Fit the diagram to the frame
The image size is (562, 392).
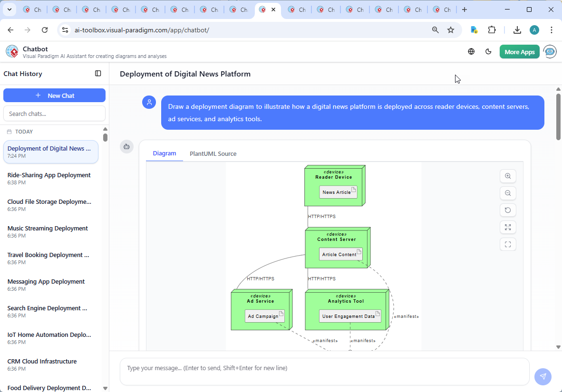(508, 244)
